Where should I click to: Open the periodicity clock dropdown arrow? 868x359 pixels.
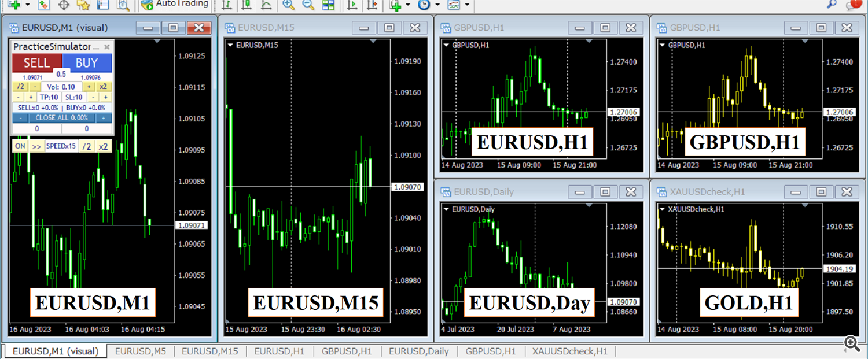437,5
